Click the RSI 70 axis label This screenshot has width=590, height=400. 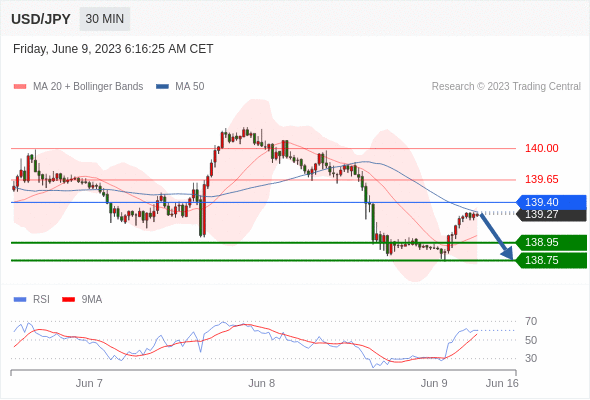(531, 321)
